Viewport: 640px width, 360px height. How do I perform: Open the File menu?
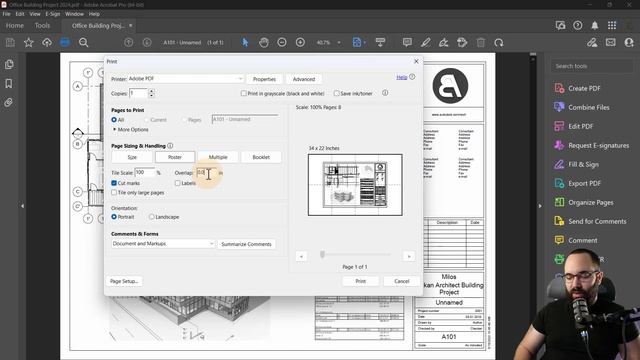[7, 14]
